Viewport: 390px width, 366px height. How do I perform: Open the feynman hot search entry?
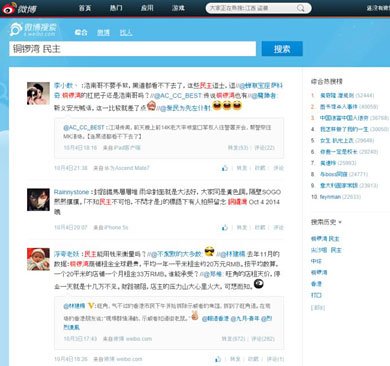330,197
